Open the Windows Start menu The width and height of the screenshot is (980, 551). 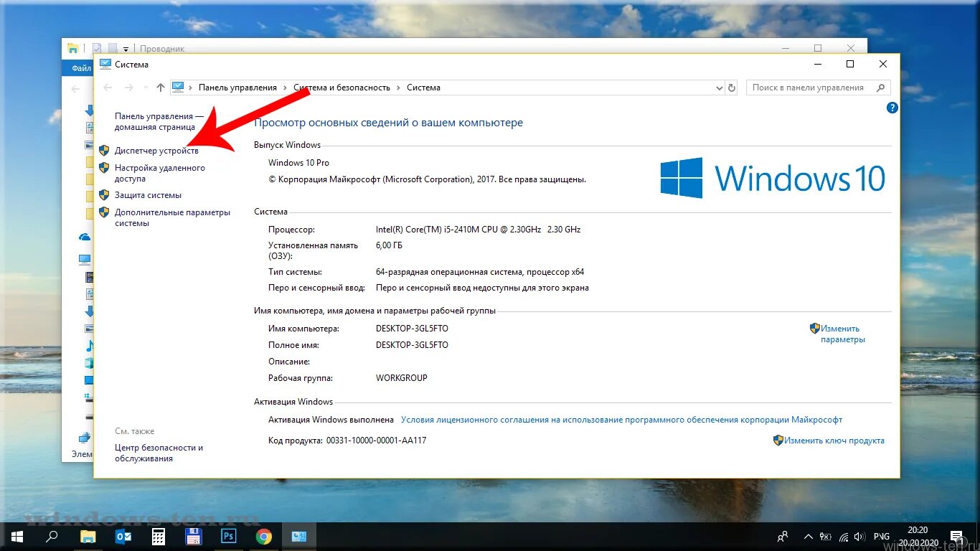pyautogui.click(x=17, y=536)
